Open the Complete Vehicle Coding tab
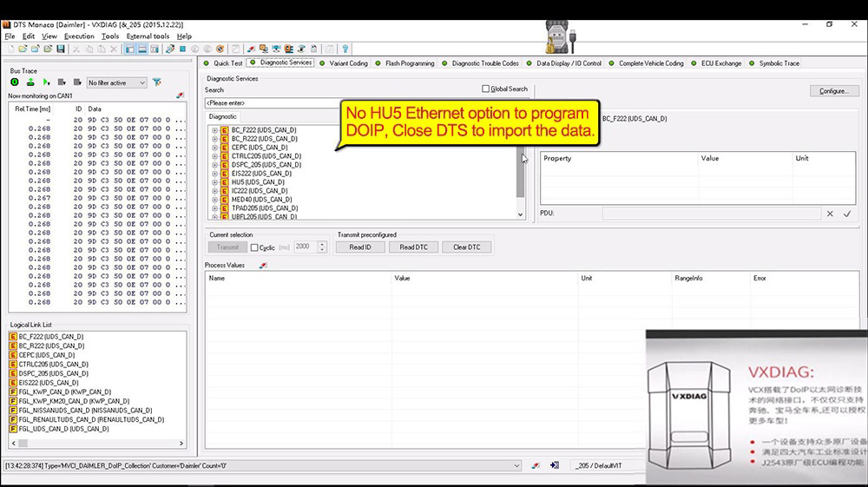The width and height of the screenshot is (868, 487). point(646,63)
